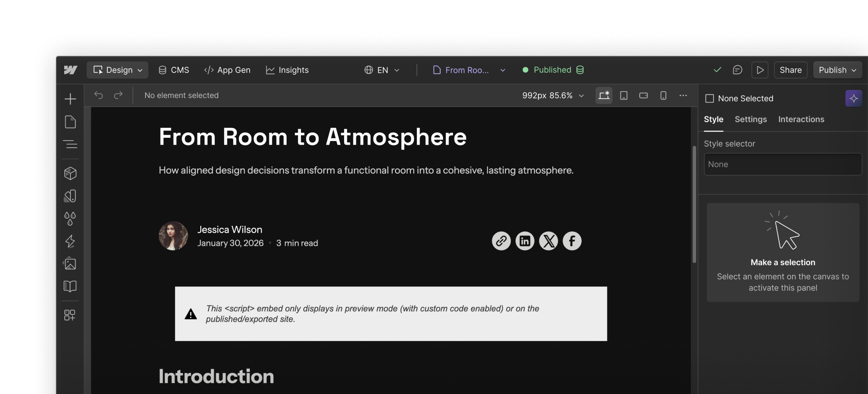
Task: Click the None Selected checkbox icon
Action: click(x=710, y=98)
